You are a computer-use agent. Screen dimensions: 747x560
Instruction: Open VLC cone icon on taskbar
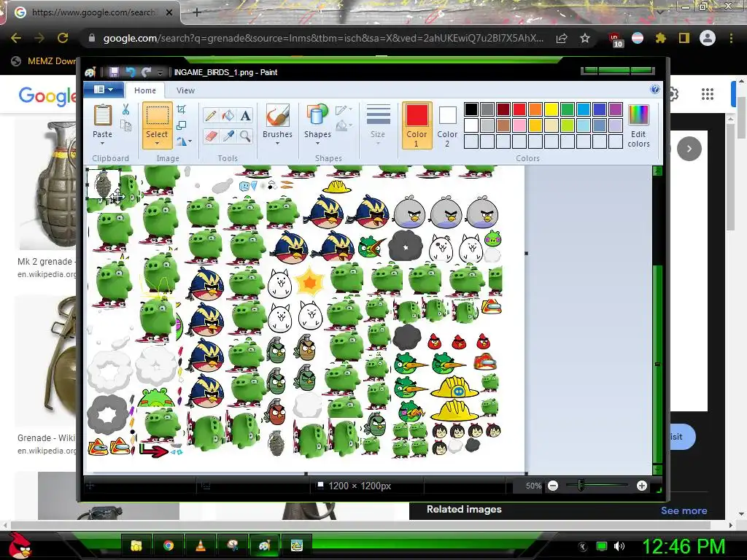201,545
